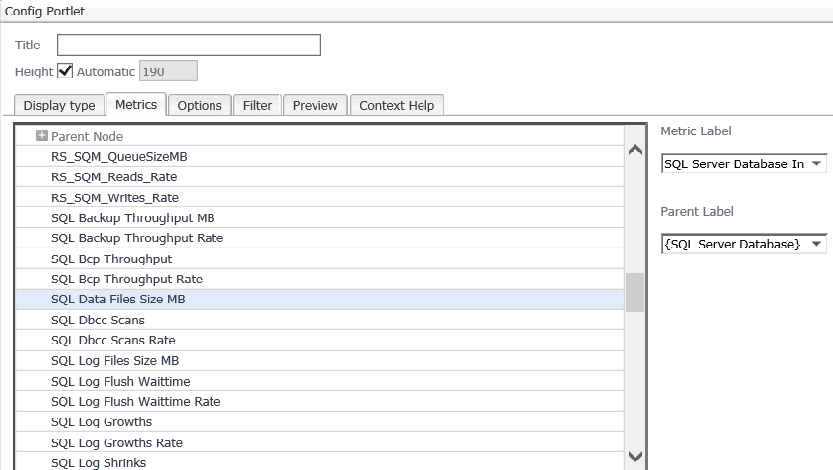Click the scroll up arrow in metrics list

pyautogui.click(x=634, y=151)
